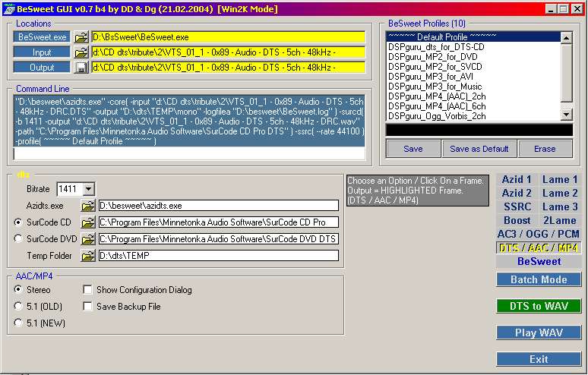
Task: Open browse folder icon for Input file
Action: click(x=81, y=52)
